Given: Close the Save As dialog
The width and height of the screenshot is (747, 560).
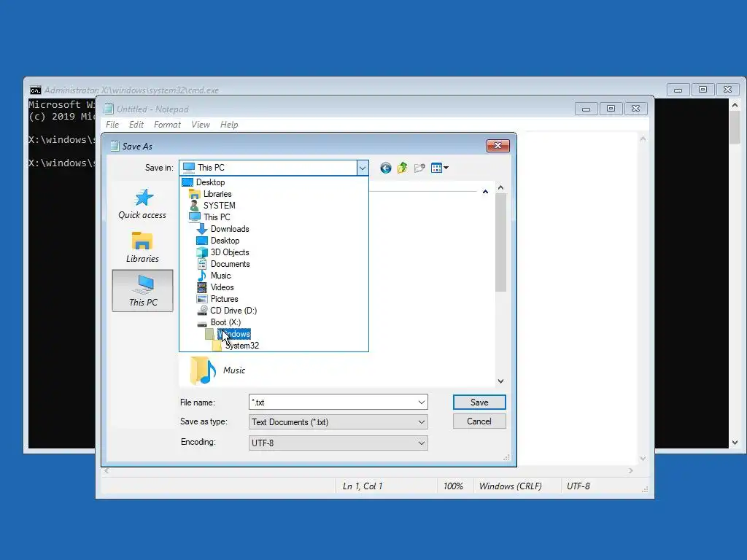Looking at the screenshot, I should pos(498,146).
